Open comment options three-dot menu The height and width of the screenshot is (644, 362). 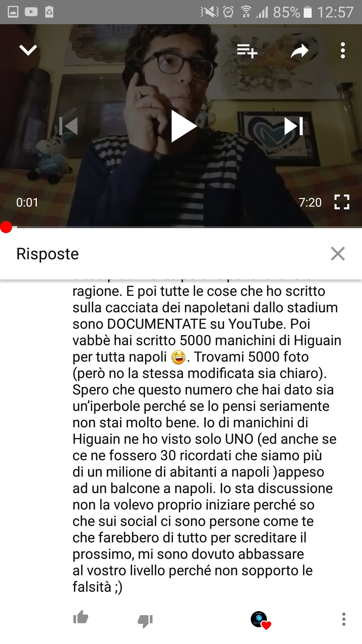[344, 619]
